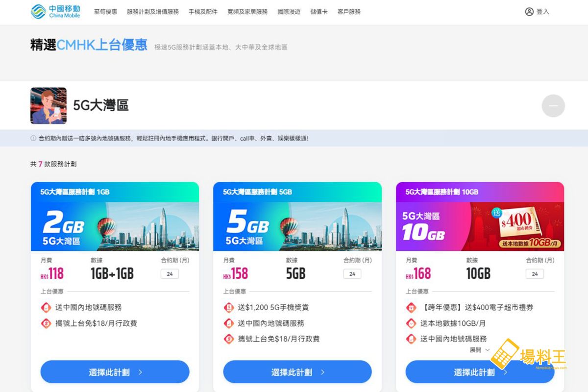Image resolution: width=588 pixels, height=392 pixels.
Task: Expand 展開 offers in the 10GB plan
Action: click(479, 350)
